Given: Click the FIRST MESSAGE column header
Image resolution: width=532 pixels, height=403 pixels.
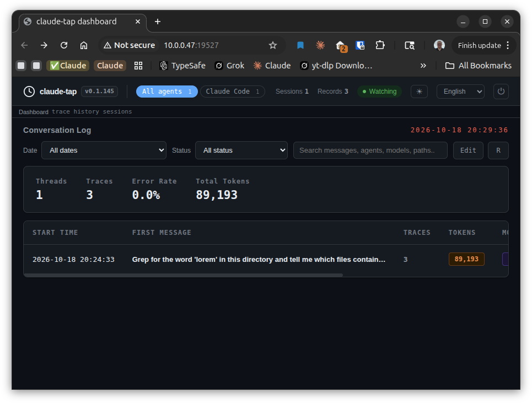Looking at the screenshot, I should pos(162,233).
